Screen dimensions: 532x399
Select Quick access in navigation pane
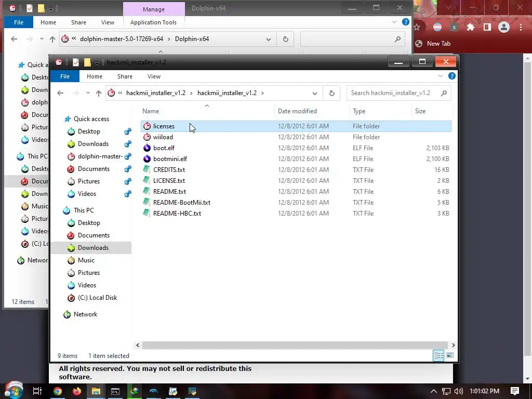tap(91, 119)
